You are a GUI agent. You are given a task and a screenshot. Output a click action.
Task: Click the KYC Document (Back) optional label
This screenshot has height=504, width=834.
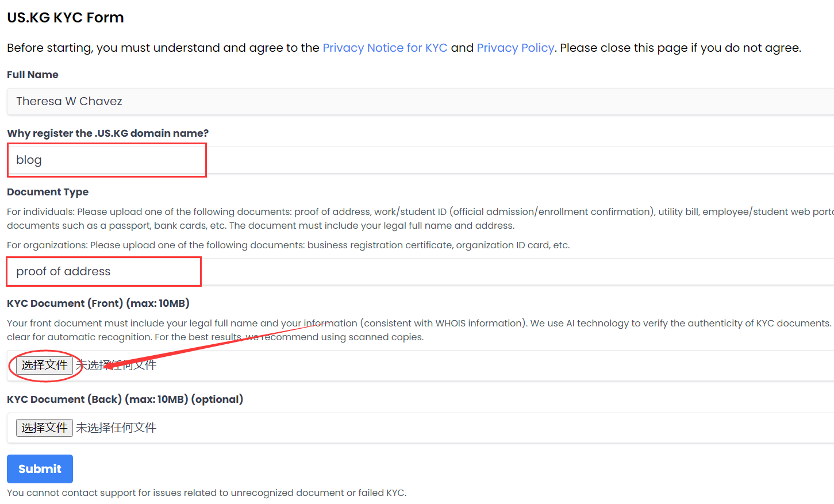[x=125, y=399]
